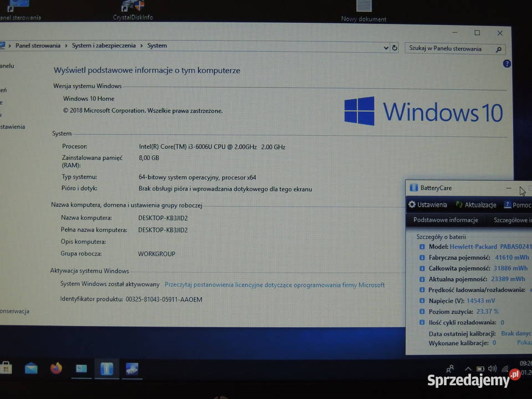Open the CrystalDiskInfo taskbar button
Screen dimensions: 532x399
(132, 369)
